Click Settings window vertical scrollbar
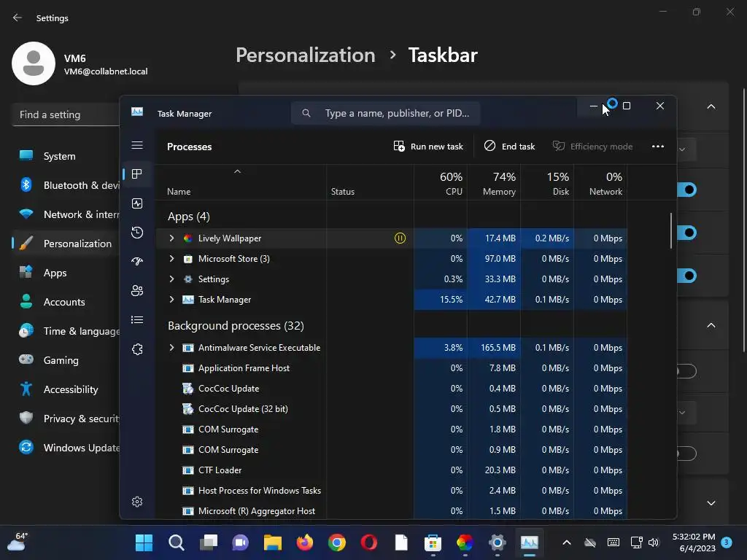This screenshot has width=747, height=560. 743,220
